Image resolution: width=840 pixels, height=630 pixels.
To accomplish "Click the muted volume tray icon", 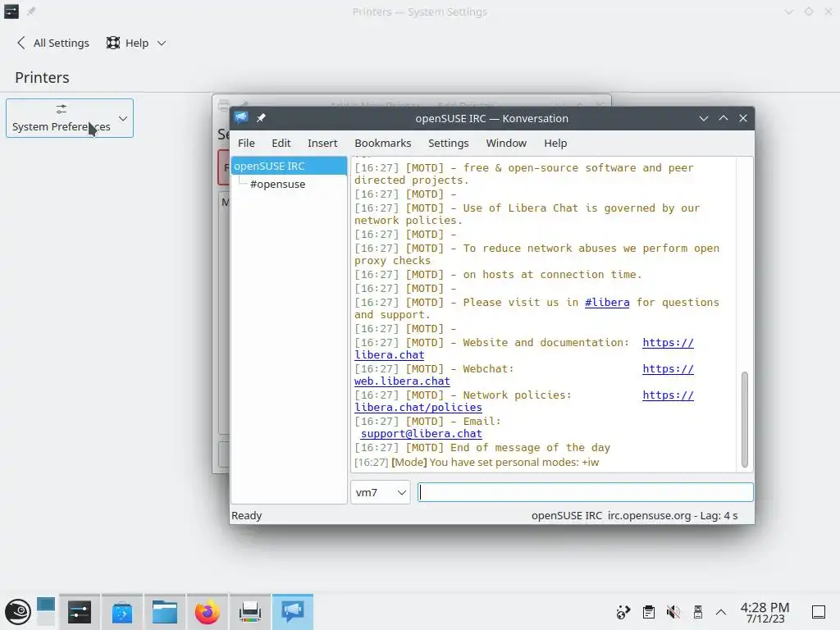I will point(673,612).
